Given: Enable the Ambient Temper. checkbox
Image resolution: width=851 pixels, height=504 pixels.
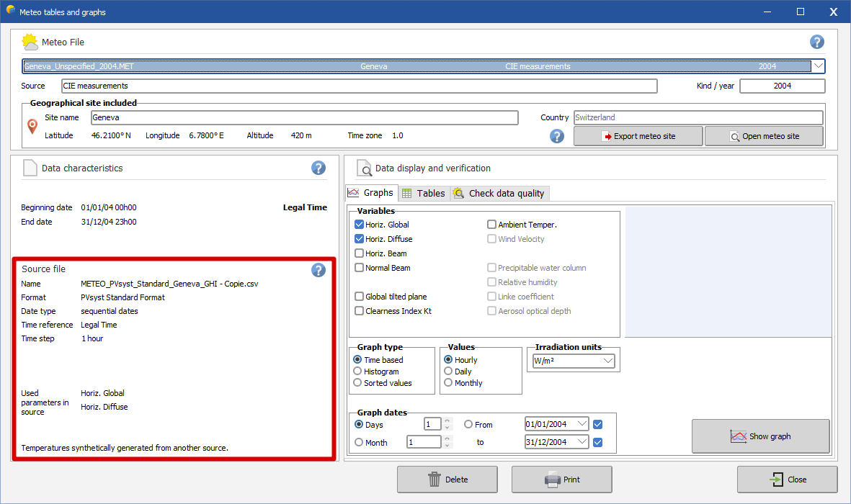Looking at the screenshot, I should tap(492, 225).
